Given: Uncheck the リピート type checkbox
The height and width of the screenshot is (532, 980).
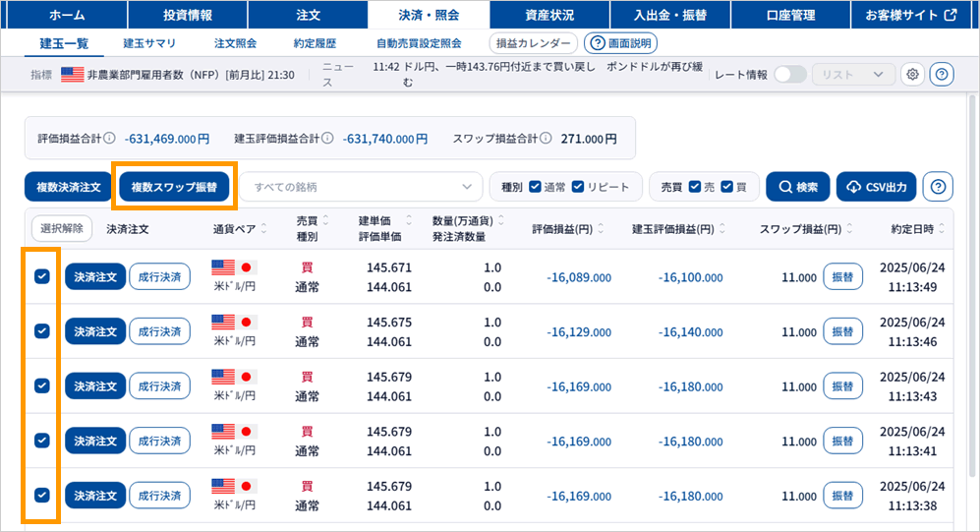Looking at the screenshot, I should click(578, 186).
